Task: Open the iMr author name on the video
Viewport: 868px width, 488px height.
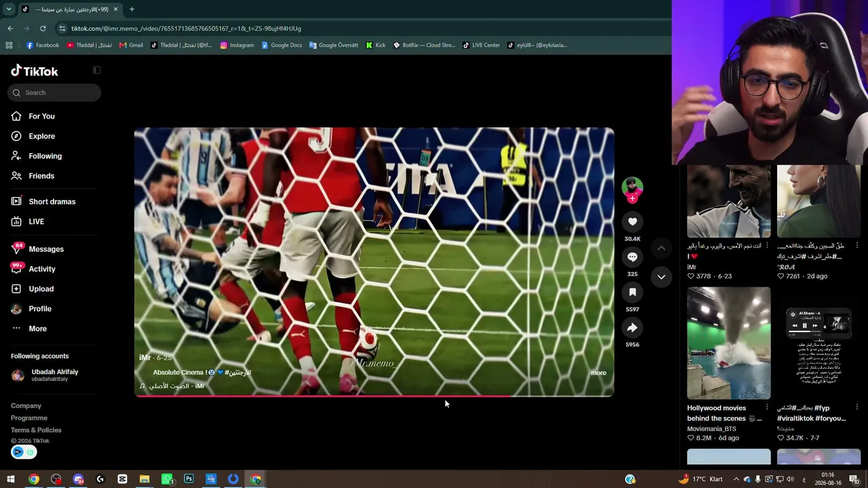Action: (x=145, y=358)
